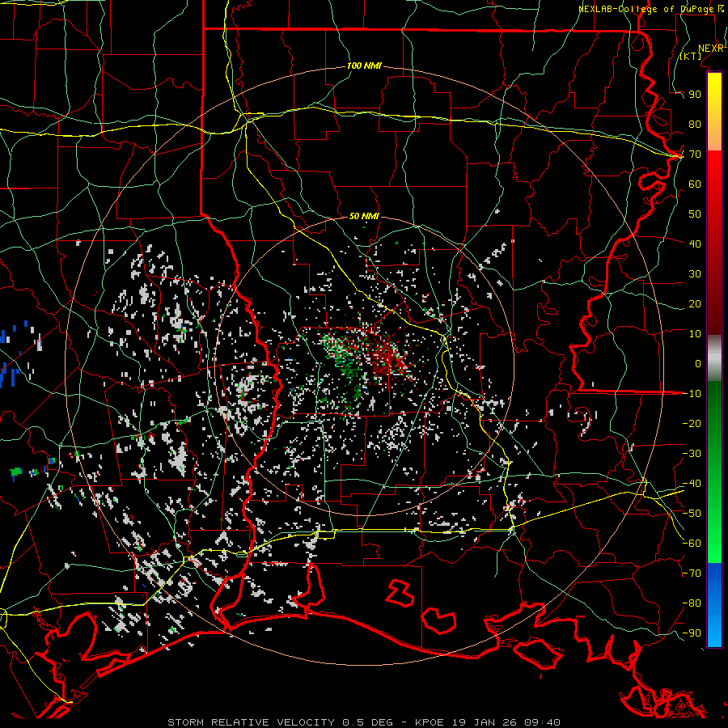Click the "(KT)" units label above the scale
The image size is (728, 728).
click(x=690, y=56)
